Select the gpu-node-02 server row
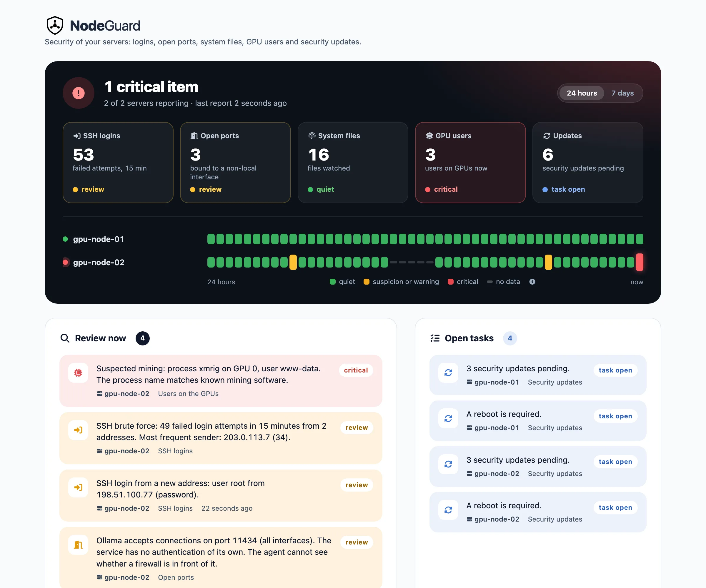Viewport: 706px width, 588px height. 353,263
